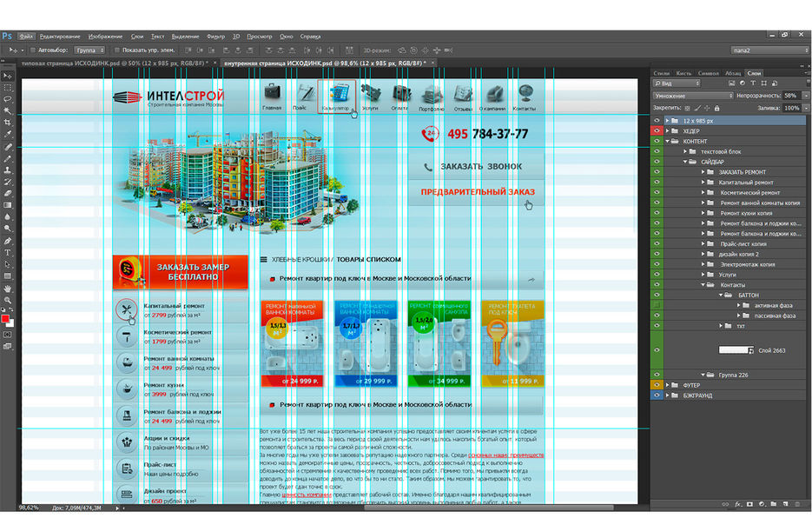The height and width of the screenshot is (525, 812).
Task: Select the Rectangle shape tool
Action: (7, 276)
